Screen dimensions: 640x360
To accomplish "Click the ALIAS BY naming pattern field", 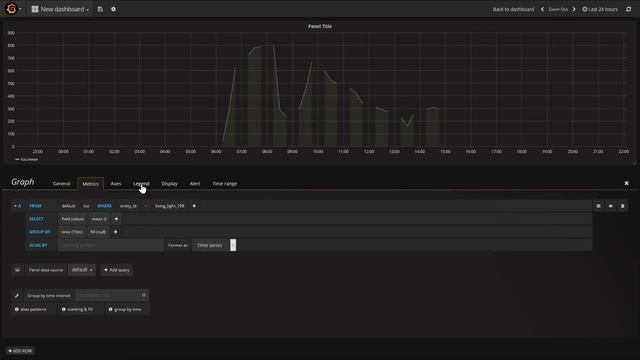I will [x=111, y=245].
